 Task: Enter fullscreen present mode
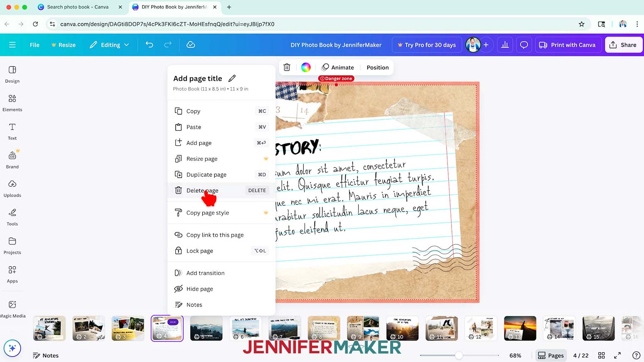pos(617,355)
